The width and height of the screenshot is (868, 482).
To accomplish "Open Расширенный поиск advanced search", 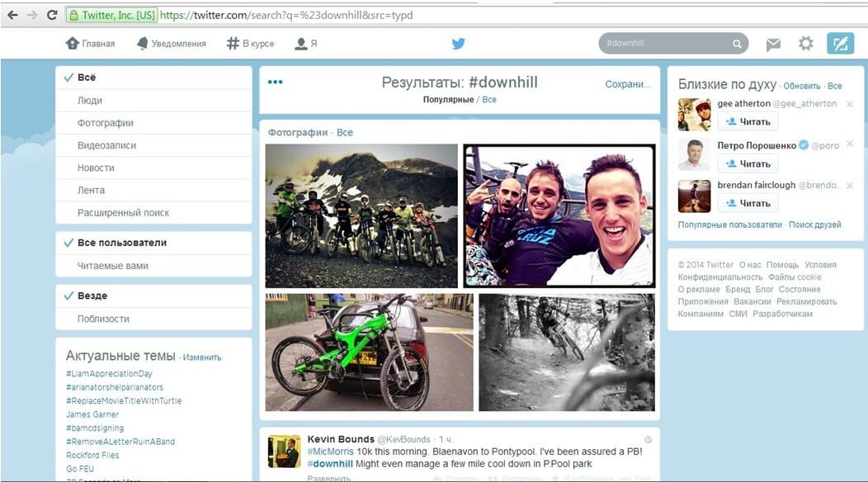I will 154,213.
